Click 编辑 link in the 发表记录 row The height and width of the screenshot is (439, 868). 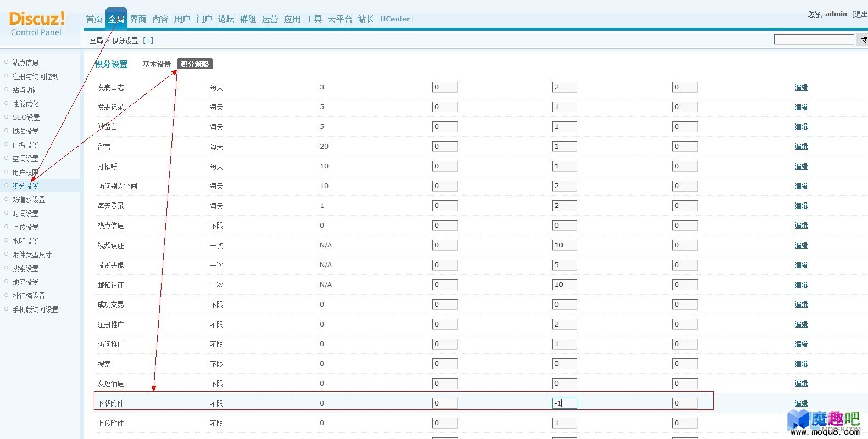pos(801,107)
